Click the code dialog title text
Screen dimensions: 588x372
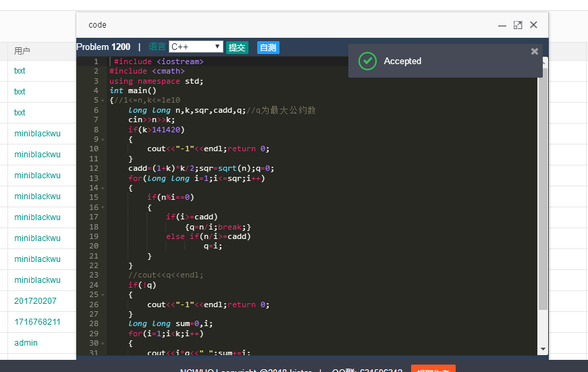point(97,25)
